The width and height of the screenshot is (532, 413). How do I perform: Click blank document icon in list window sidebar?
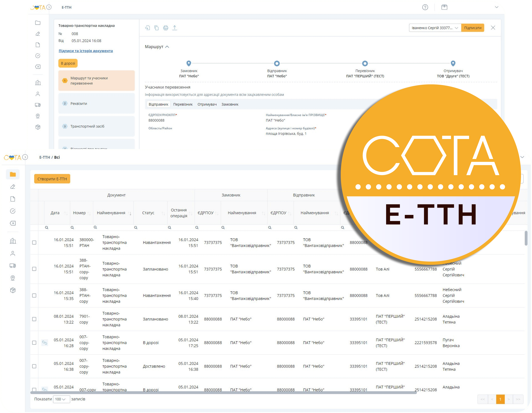[x=13, y=199]
